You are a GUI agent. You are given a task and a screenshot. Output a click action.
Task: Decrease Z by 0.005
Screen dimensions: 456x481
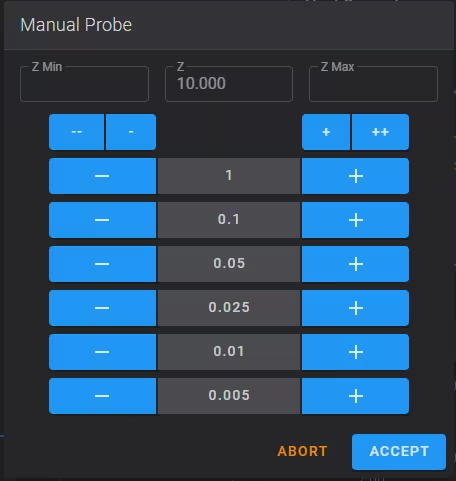pos(102,396)
